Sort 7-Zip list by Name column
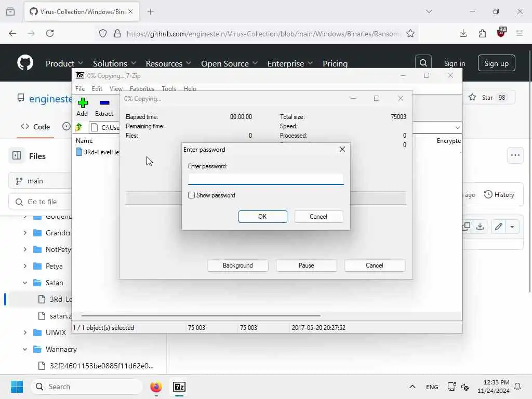The image size is (532, 399). (x=84, y=140)
